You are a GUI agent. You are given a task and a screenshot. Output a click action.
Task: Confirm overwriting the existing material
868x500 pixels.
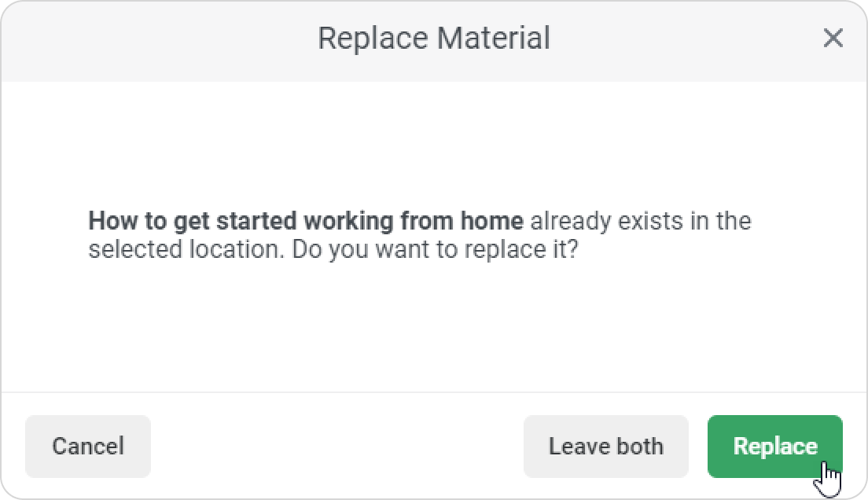pos(774,447)
